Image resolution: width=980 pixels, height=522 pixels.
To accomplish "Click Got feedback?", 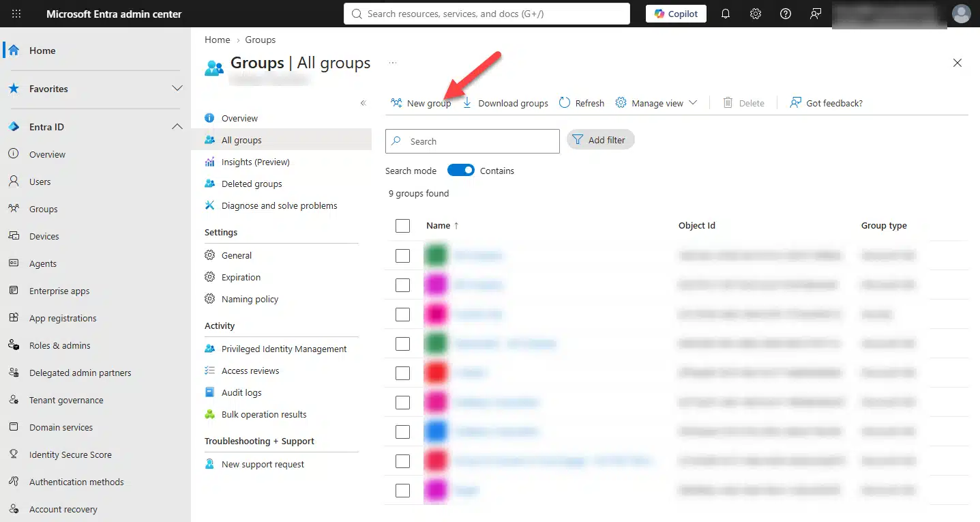I will (x=826, y=103).
